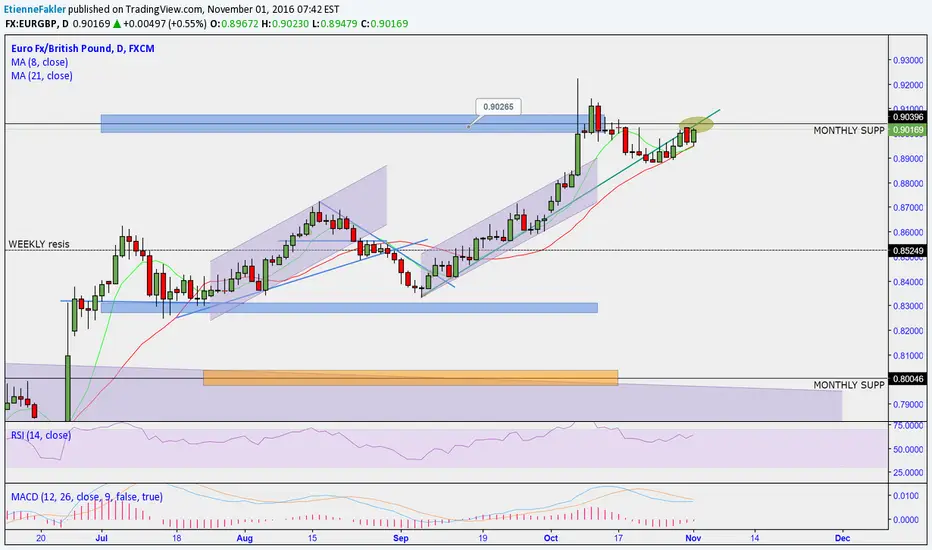Click the L:0.89479 low value in header
932x550 pixels.
(335, 24)
